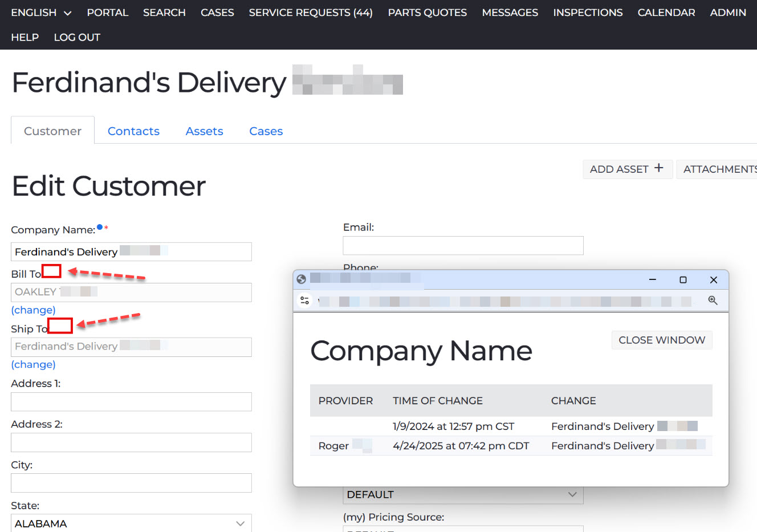Open the CALENDAR menu item
This screenshot has width=757, height=532.
pyautogui.click(x=666, y=12)
